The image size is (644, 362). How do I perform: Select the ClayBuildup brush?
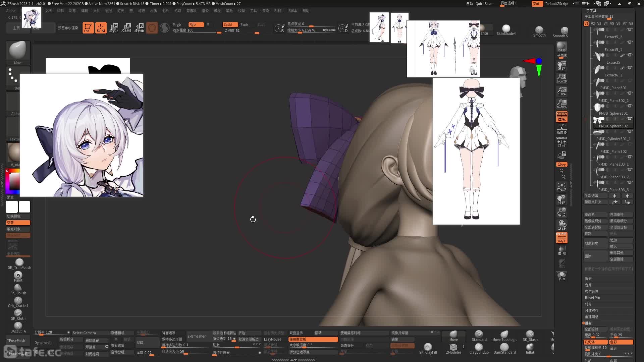tap(479, 349)
